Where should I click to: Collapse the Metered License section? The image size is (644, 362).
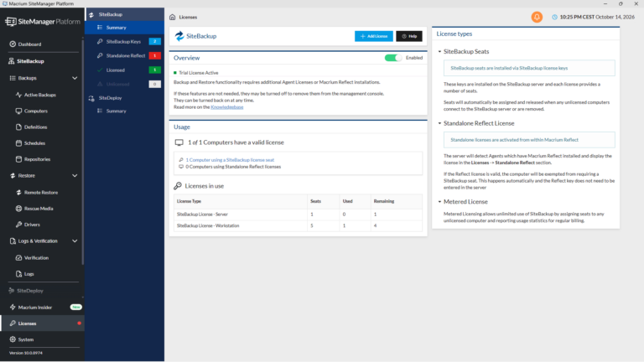439,201
